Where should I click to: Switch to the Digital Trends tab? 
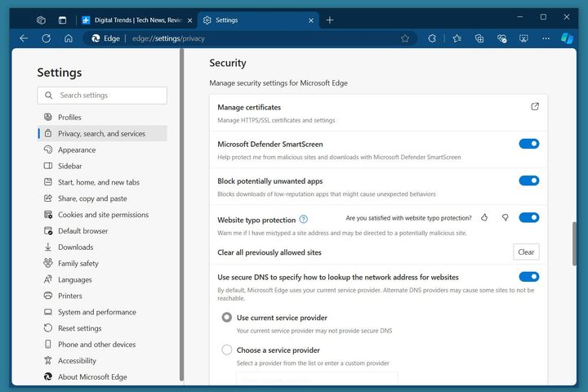click(136, 20)
